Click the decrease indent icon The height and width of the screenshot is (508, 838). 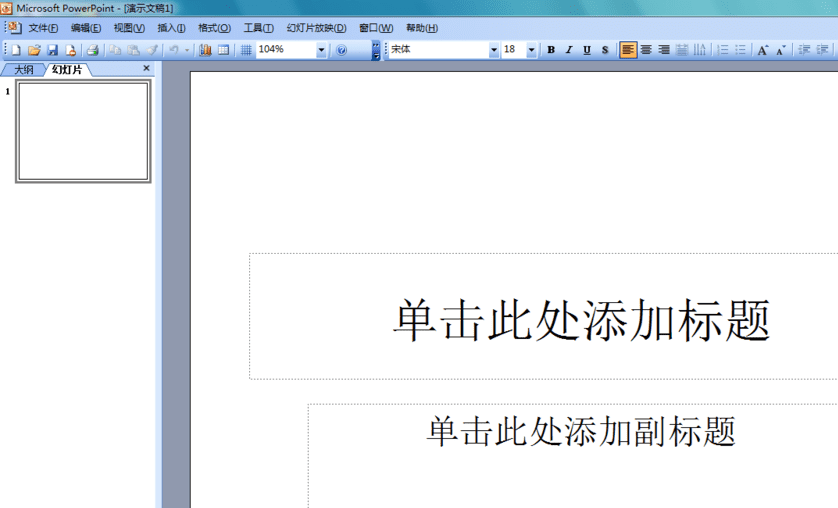[x=804, y=50]
